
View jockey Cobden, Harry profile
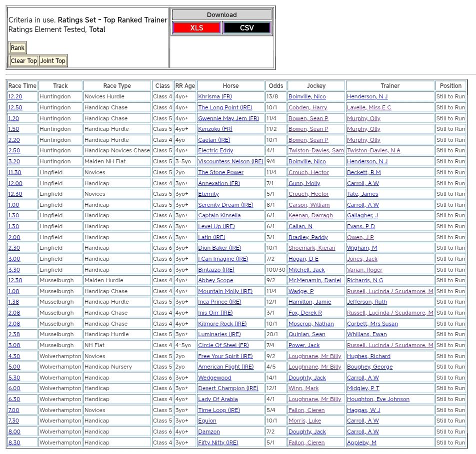click(307, 107)
